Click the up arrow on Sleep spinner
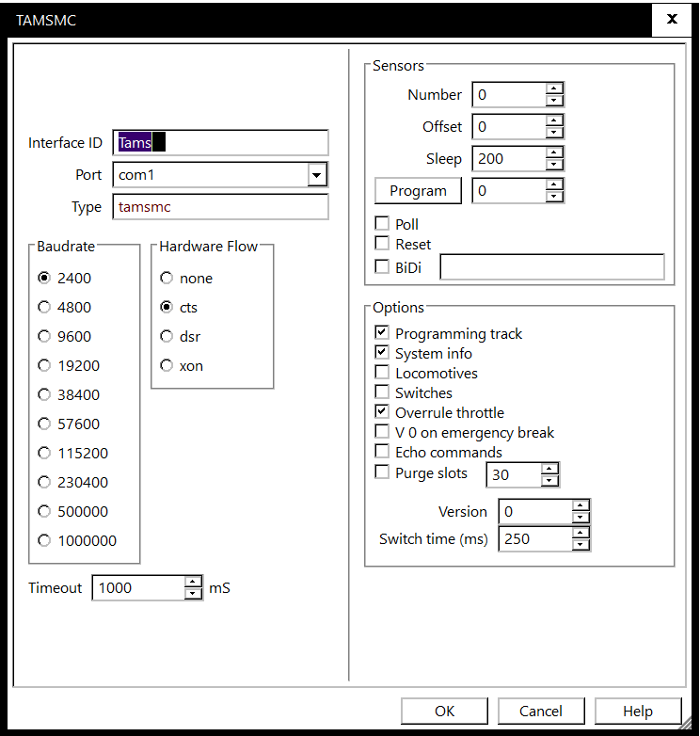 coord(554,152)
